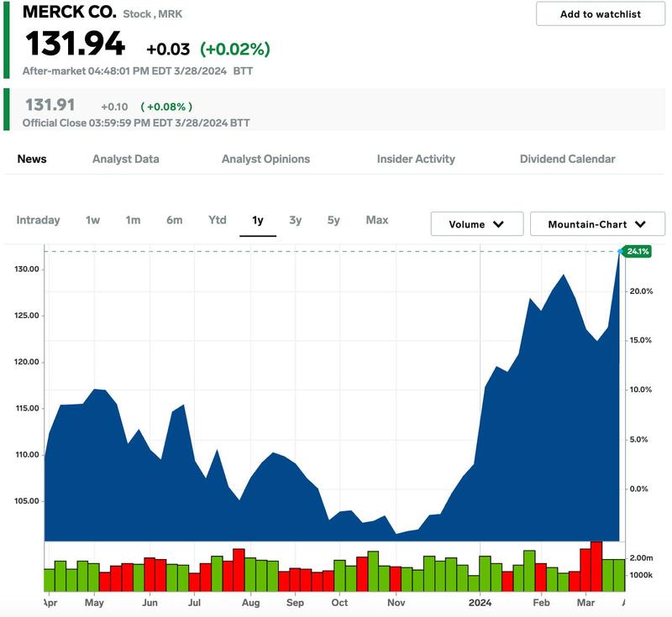Click the 15.0% percent axis label

[x=640, y=340]
